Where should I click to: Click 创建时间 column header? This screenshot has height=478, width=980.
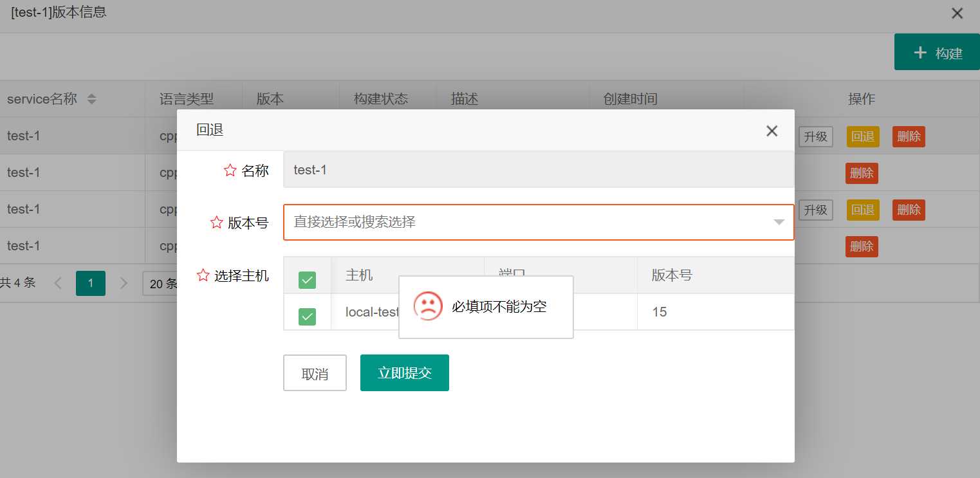[630, 99]
